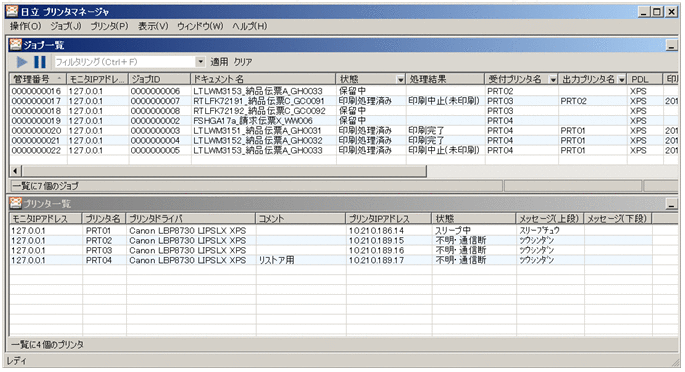Viewport: 685px width, 372px height.
Task: Click 一覧に7個のジョブ status text
Action: (x=45, y=186)
